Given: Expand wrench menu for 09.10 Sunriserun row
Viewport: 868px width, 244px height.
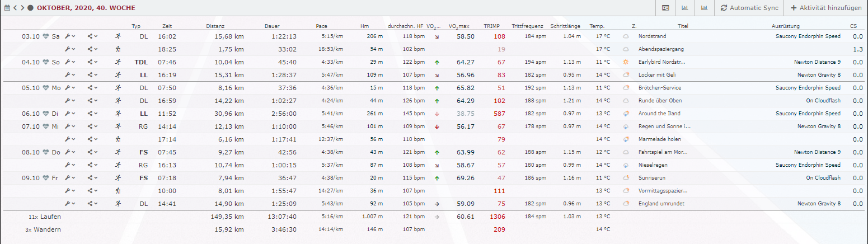Looking at the screenshot, I should (x=70, y=178).
